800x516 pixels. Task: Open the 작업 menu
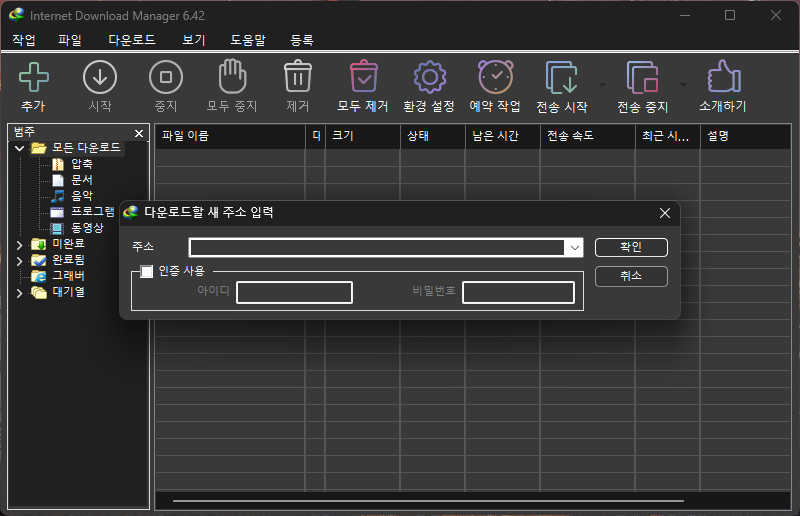24,40
